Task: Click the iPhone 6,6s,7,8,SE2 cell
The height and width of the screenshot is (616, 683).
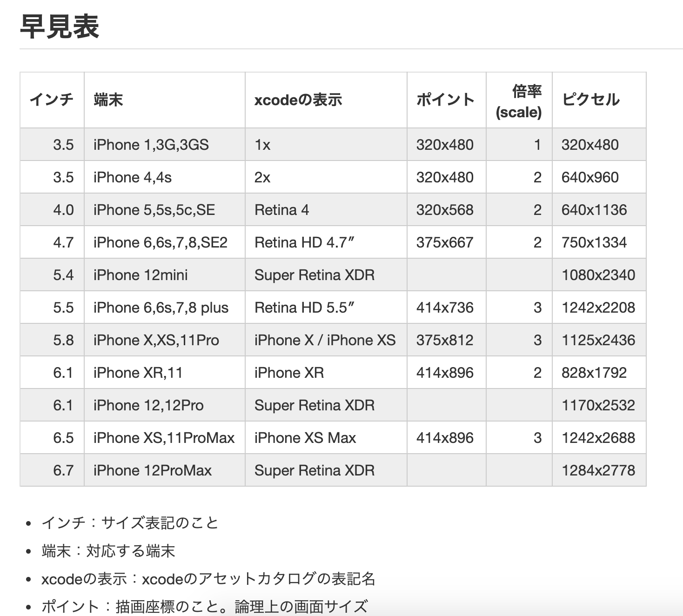Action: click(165, 242)
